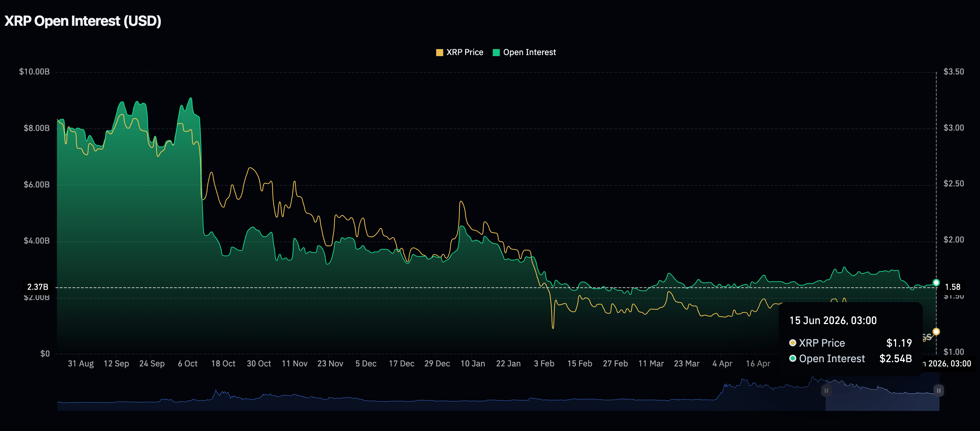The image size is (980, 431).
Task: Click the "27 Feb" date label
Action: pos(615,364)
